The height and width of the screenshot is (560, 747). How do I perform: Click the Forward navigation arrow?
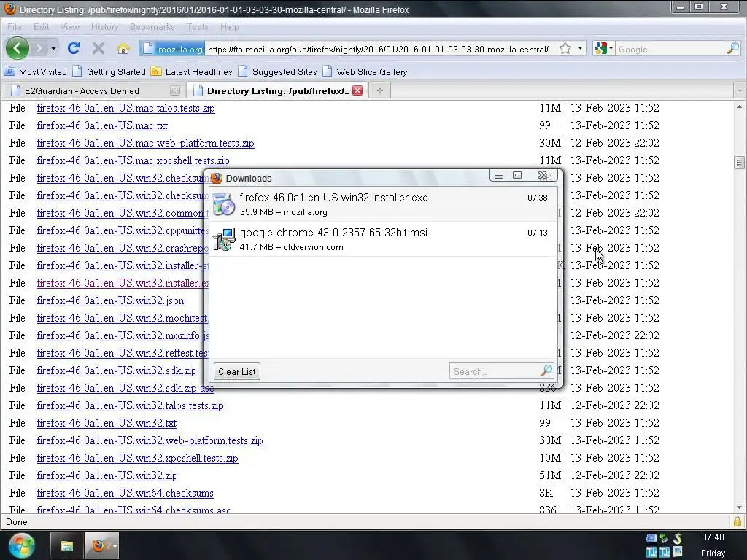click(40, 48)
